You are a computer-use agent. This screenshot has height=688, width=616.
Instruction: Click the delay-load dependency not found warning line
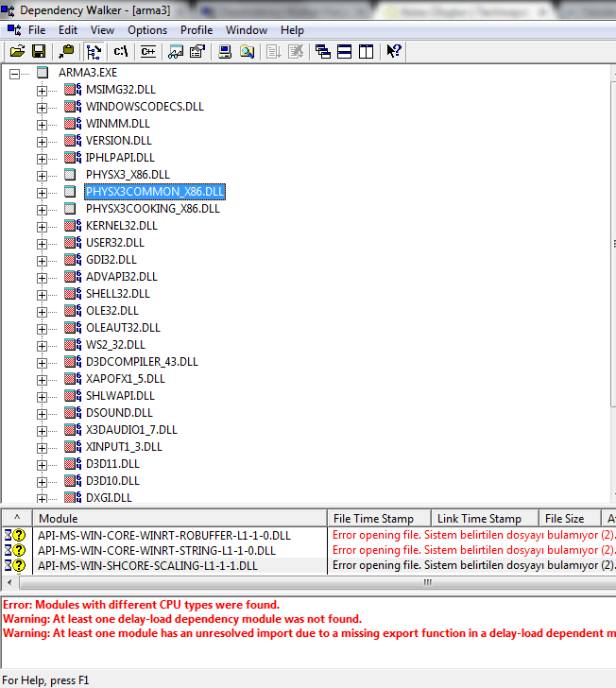pyautogui.click(x=182, y=619)
